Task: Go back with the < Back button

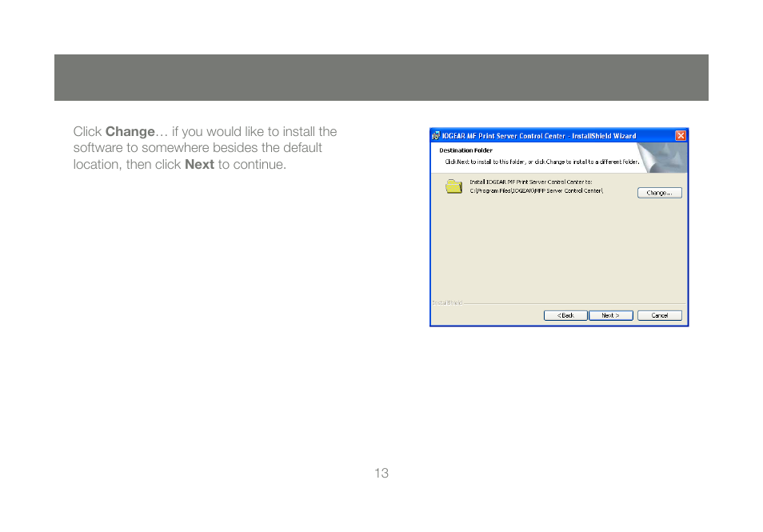Action: click(565, 315)
